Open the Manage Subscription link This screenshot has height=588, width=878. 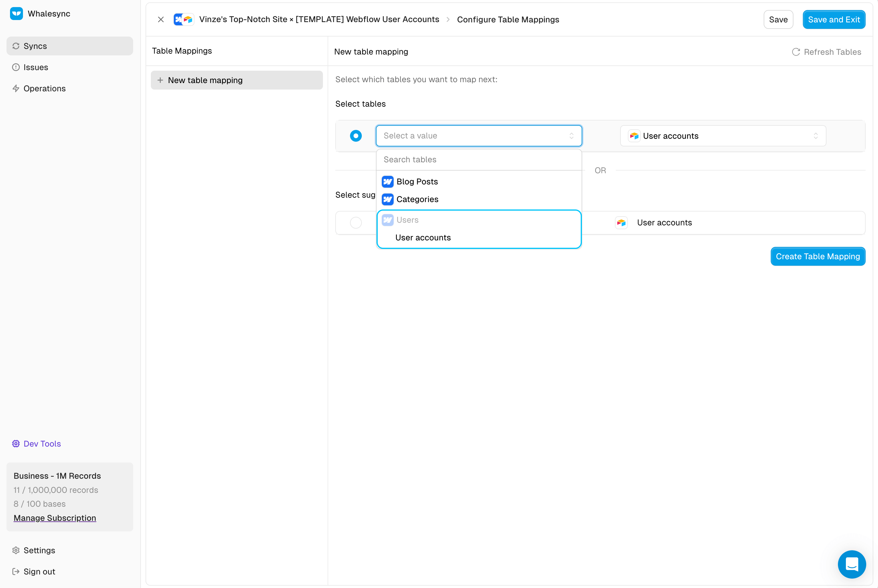coord(55,518)
